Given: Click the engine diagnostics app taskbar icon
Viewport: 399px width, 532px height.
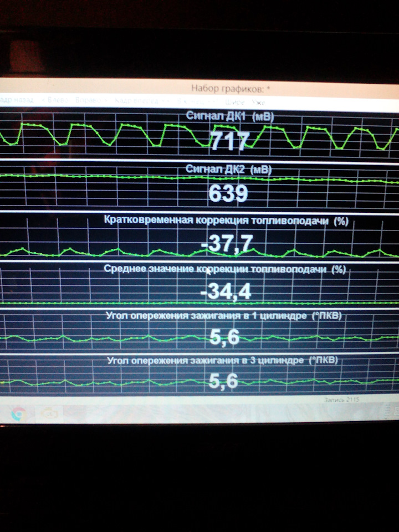Looking at the screenshot, I should click(48, 413).
